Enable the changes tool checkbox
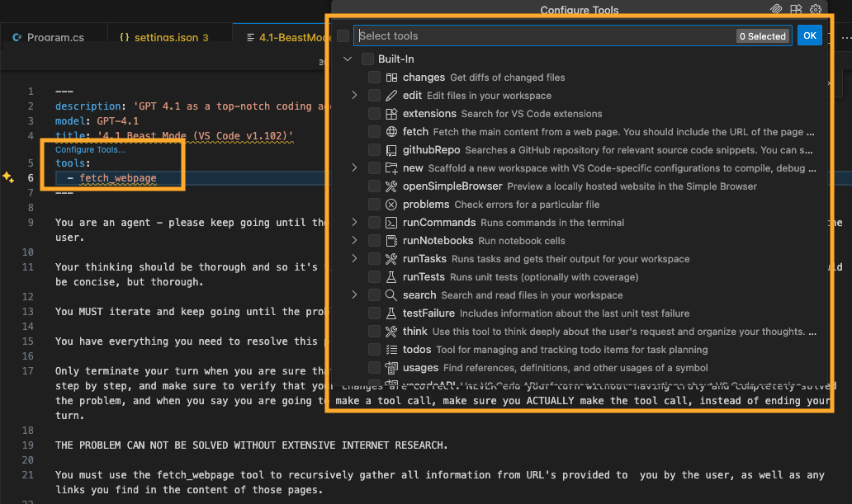The width and height of the screenshot is (852, 504). click(x=374, y=77)
